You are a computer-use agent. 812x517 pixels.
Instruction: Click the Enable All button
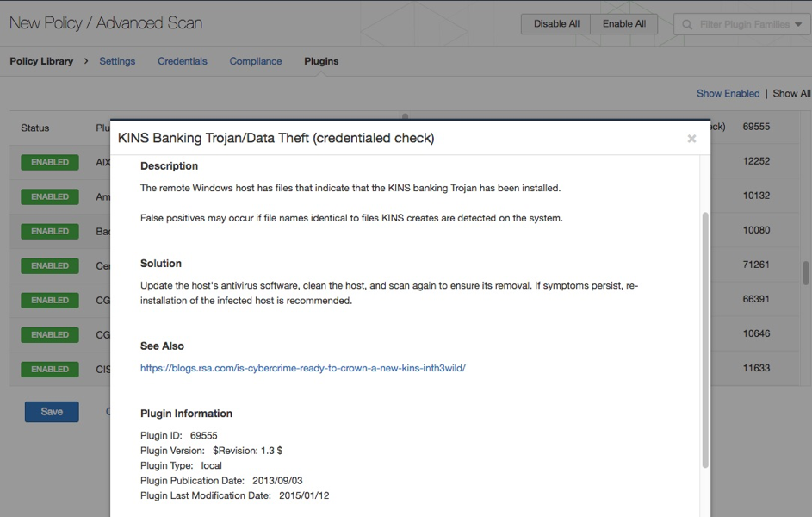624,24
